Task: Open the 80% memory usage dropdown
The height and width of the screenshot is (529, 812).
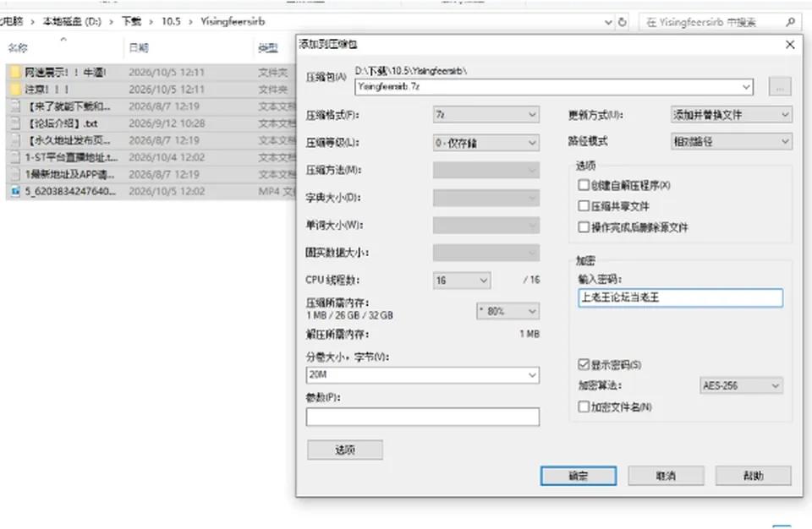Action: (507, 311)
